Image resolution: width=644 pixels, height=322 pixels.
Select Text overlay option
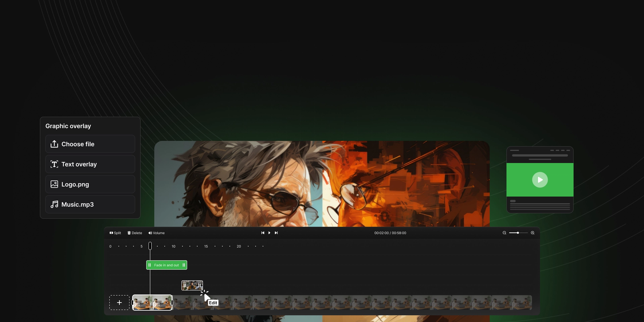pos(90,164)
